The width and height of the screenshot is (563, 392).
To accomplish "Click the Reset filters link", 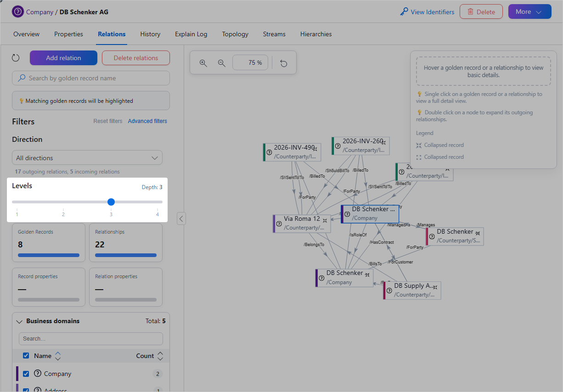I will (x=108, y=121).
